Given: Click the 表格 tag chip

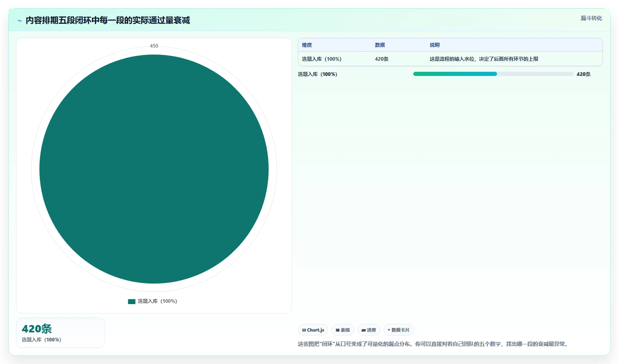Looking at the screenshot, I should [343, 330].
